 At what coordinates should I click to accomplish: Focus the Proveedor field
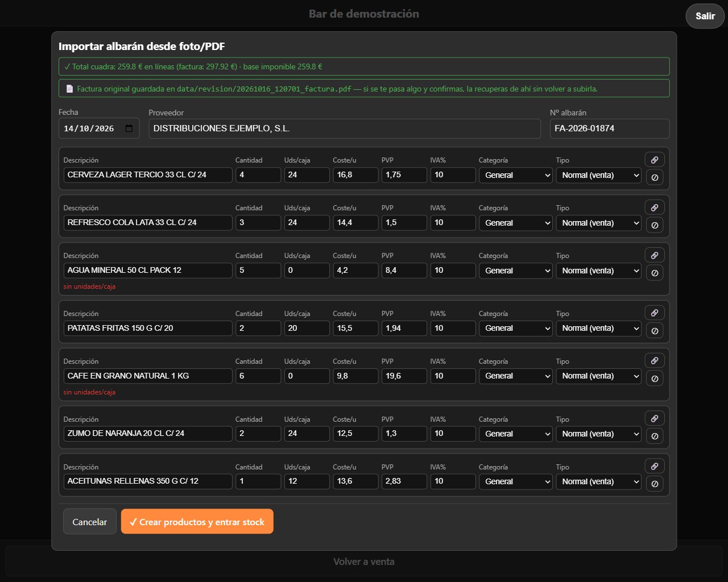[x=345, y=128]
